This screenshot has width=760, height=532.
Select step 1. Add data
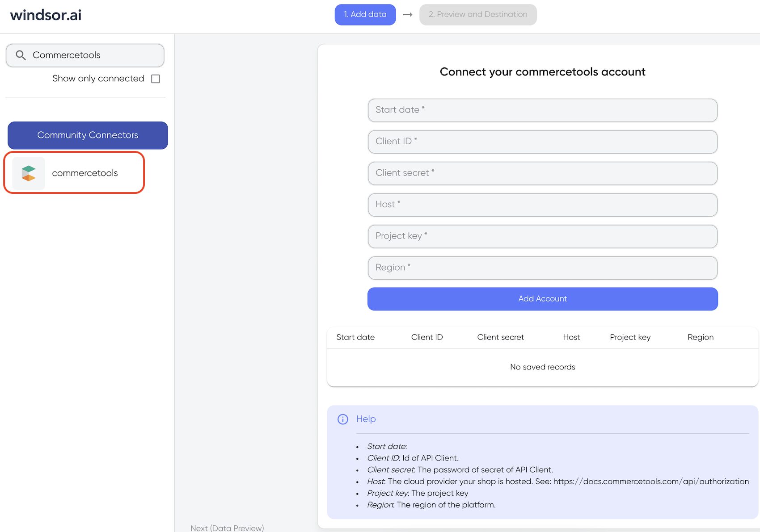click(365, 14)
